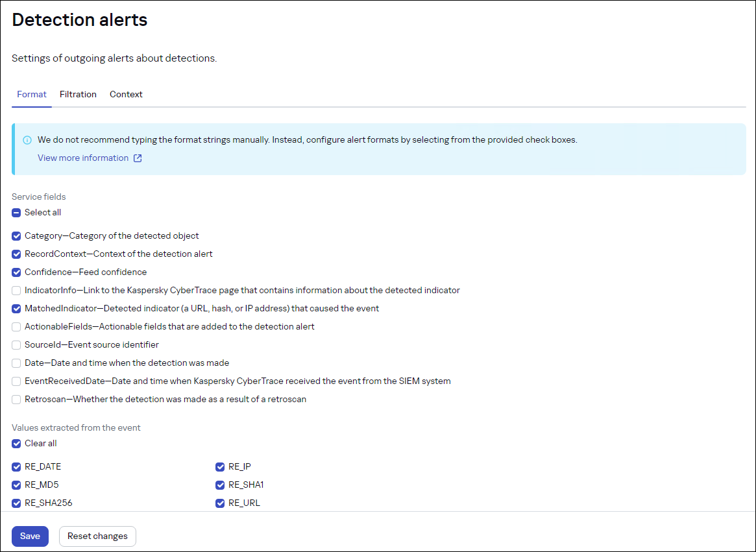Uncheck the Confidence feed confidence option

coord(16,272)
